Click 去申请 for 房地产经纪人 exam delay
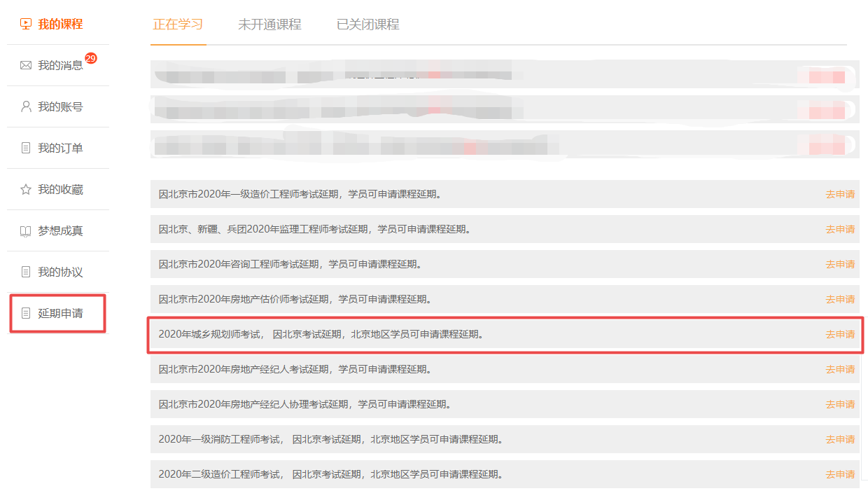This screenshot has width=868, height=498. [841, 369]
